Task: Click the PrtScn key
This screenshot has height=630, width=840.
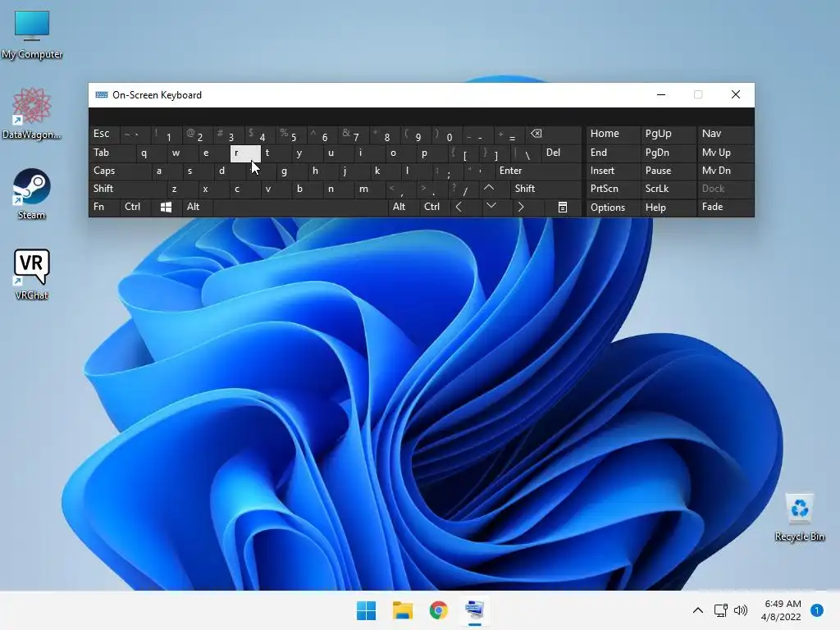Action: [613, 189]
